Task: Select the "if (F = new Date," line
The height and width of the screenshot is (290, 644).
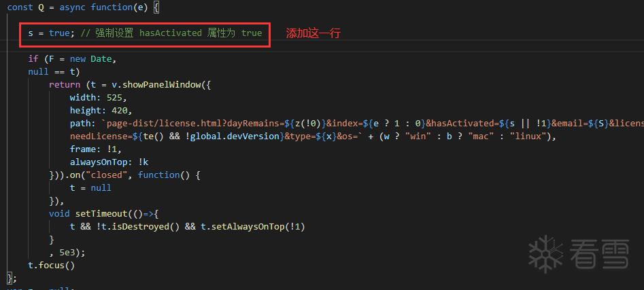Action: click(73, 58)
